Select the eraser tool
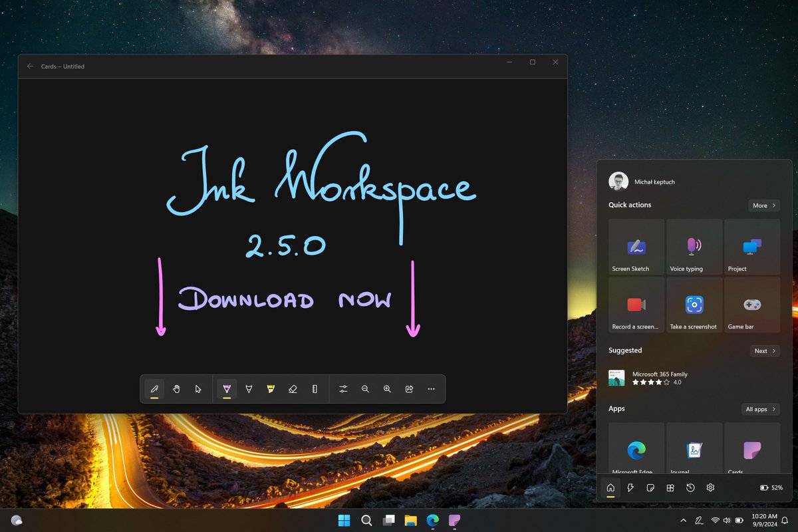 pyautogui.click(x=293, y=389)
